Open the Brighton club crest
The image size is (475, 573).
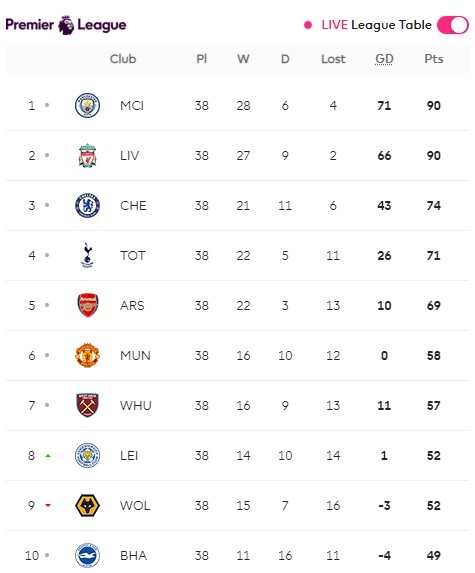[x=87, y=555]
